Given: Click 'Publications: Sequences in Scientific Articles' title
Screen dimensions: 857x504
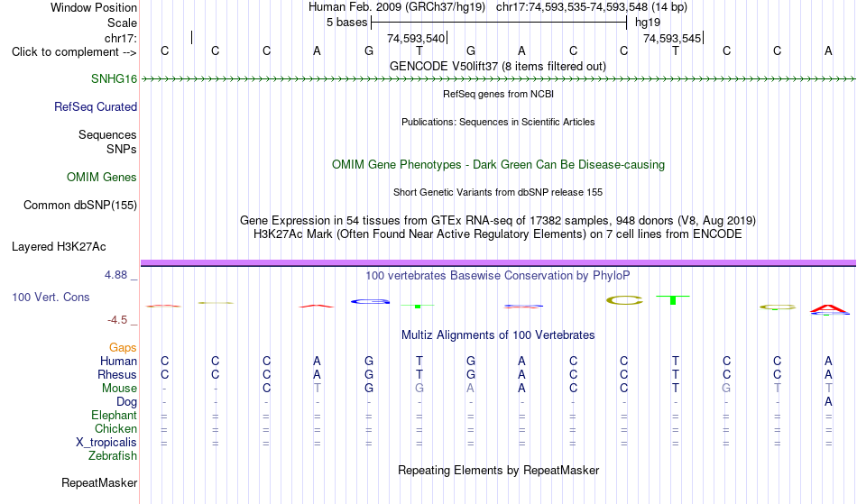Looking at the screenshot, I should tap(498, 122).
